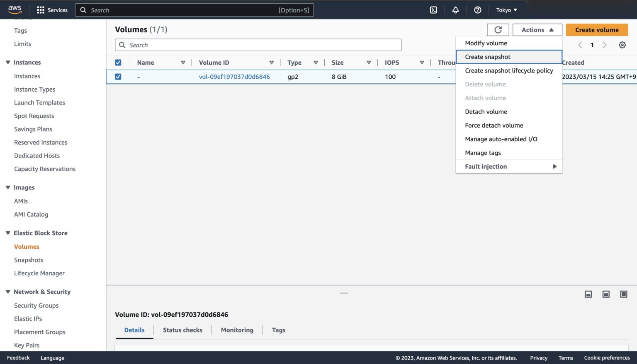Open the Size column filter dropdown
This screenshot has height=364, width=637.
(x=369, y=62)
